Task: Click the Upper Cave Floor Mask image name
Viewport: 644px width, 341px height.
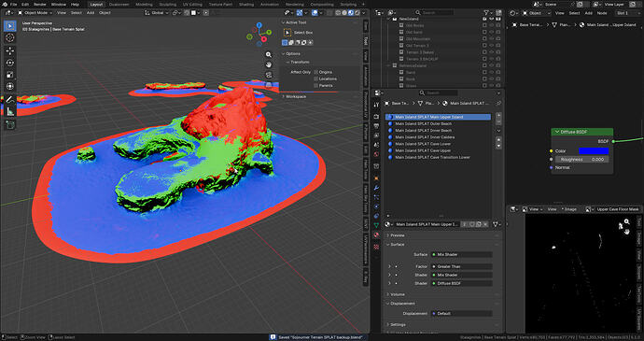Action: point(618,209)
